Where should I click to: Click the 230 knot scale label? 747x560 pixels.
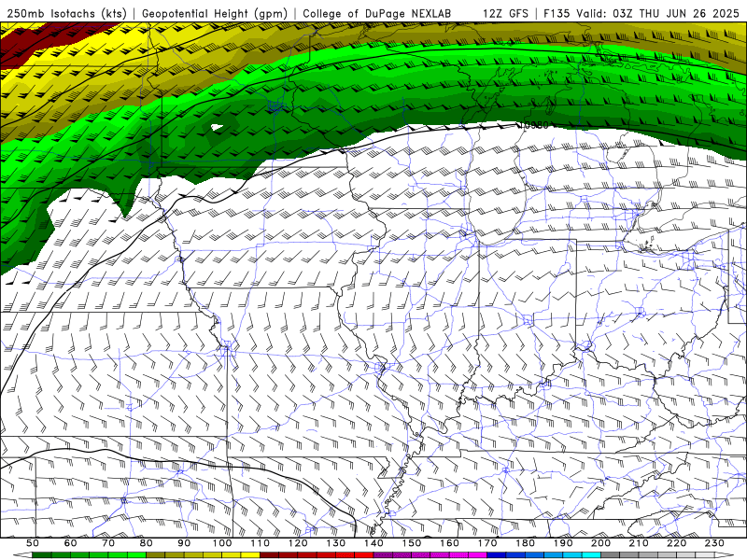pyautogui.click(x=714, y=543)
